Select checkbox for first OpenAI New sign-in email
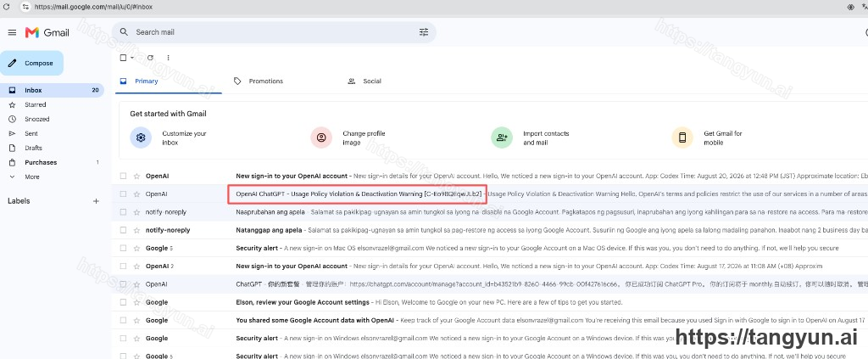This screenshot has height=359, width=868. point(123,177)
